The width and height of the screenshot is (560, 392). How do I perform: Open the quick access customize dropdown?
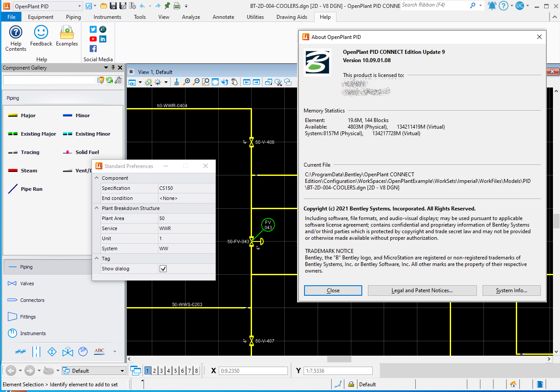coord(186,6)
